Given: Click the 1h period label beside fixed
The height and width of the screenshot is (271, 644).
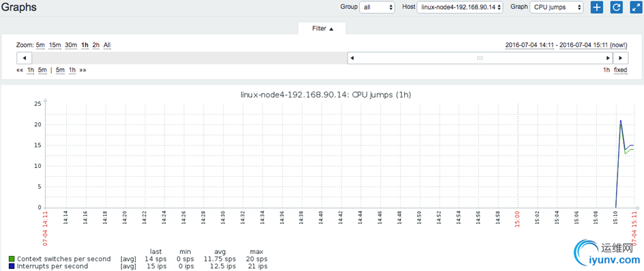Looking at the screenshot, I should [607, 70].
